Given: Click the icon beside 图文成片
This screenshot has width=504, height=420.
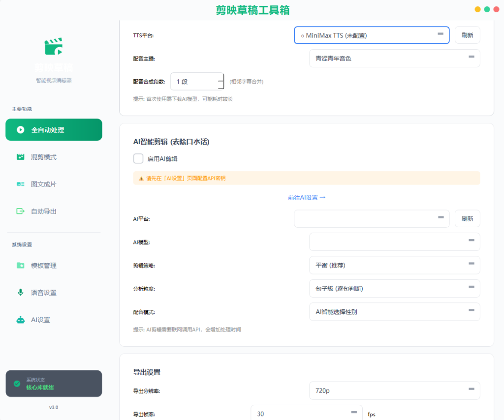Looking at the screenshot, I should coord(21,184).
